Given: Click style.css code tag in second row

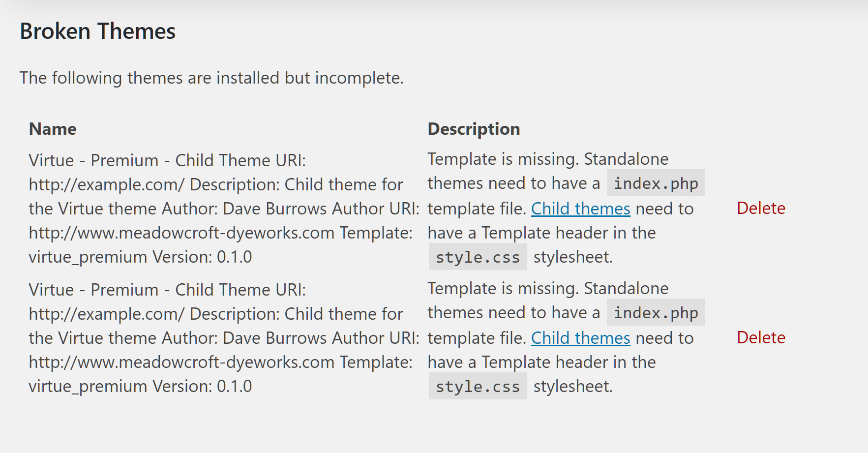Looking at the screenshot, I should (x=478, y=387).
